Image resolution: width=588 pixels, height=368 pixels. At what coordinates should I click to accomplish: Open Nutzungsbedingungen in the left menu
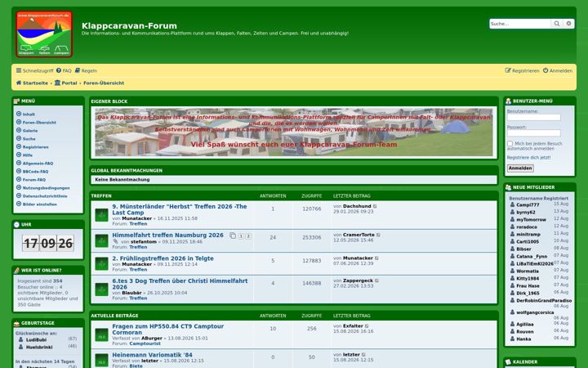(46, 188)
